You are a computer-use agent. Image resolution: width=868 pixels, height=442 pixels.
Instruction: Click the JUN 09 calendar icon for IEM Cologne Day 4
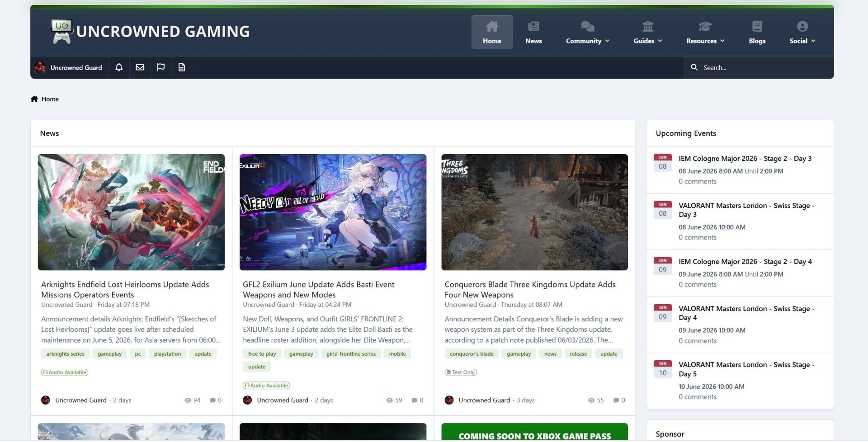pos(662,266)
